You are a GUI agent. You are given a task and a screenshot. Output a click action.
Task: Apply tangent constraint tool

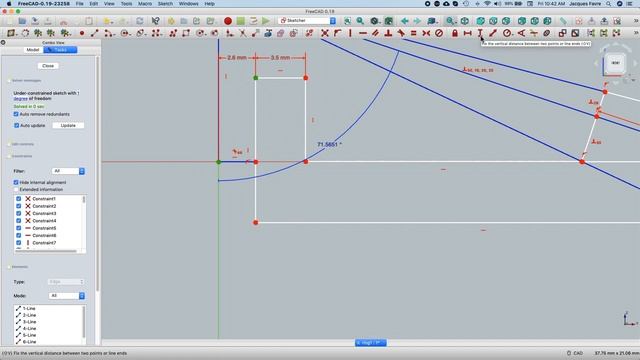401,33
